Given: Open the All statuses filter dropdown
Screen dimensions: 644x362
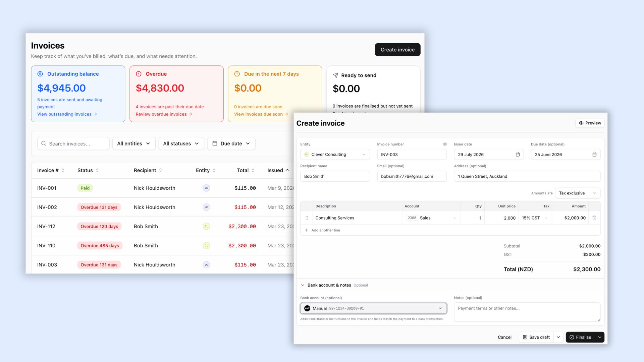Looking at the screenshot, I should tap(181, 143).
